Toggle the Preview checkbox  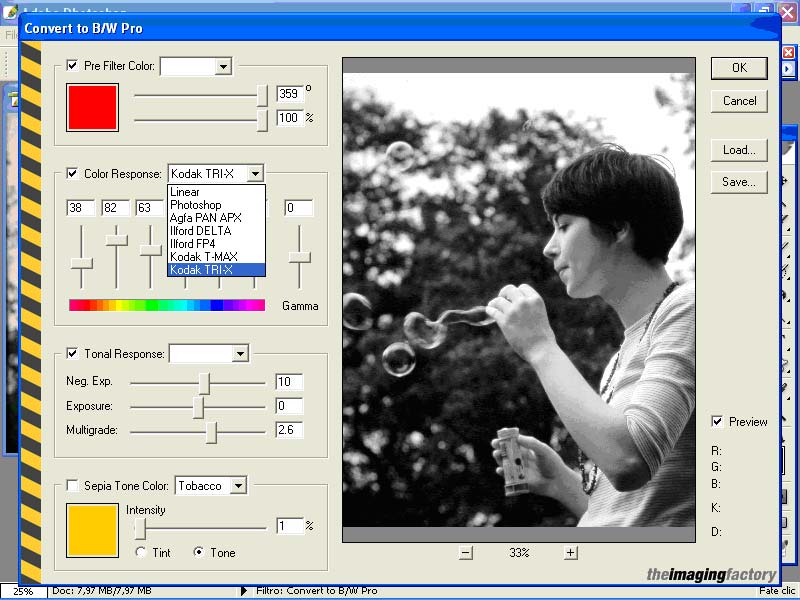click(x=717, y=421)
